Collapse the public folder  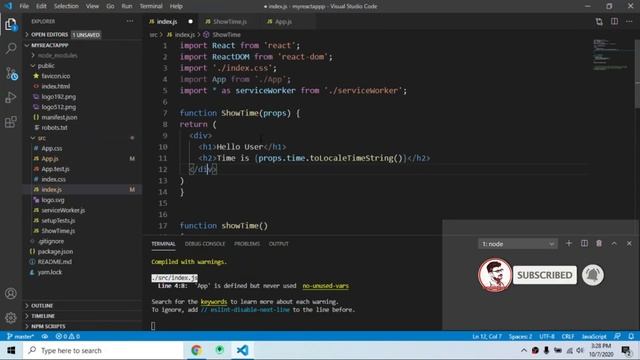[x=82, y=66]
